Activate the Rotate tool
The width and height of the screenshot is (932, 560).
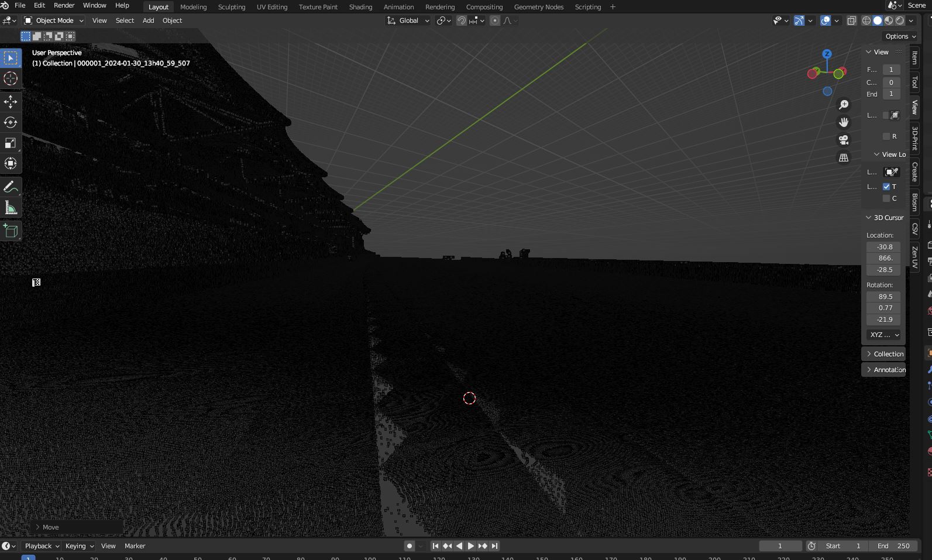pos(11,122)
